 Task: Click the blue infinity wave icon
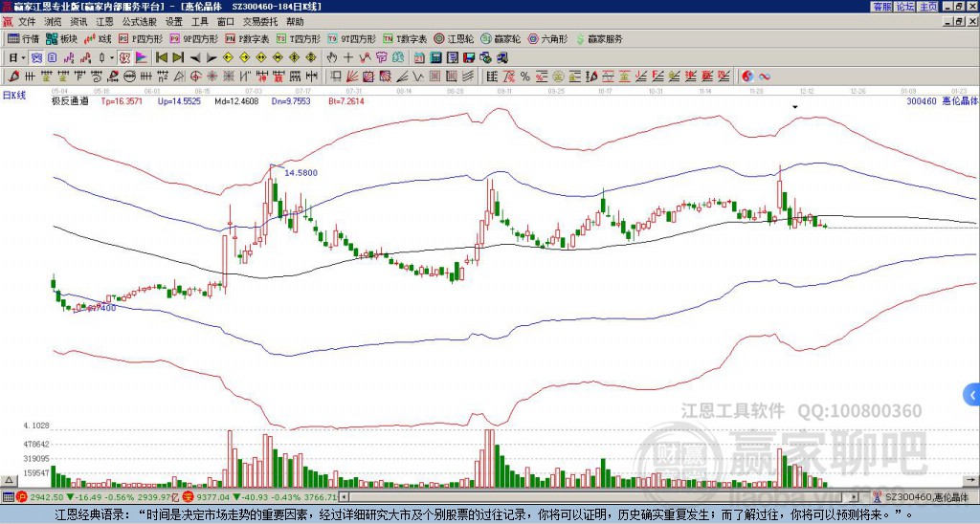(x=765, y=76)
